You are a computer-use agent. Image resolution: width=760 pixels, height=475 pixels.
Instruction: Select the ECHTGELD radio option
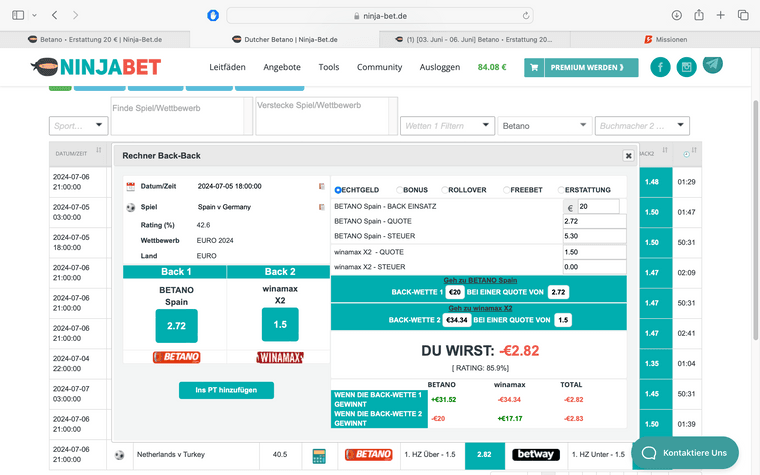pyautogui.click(x=338, y=190)
